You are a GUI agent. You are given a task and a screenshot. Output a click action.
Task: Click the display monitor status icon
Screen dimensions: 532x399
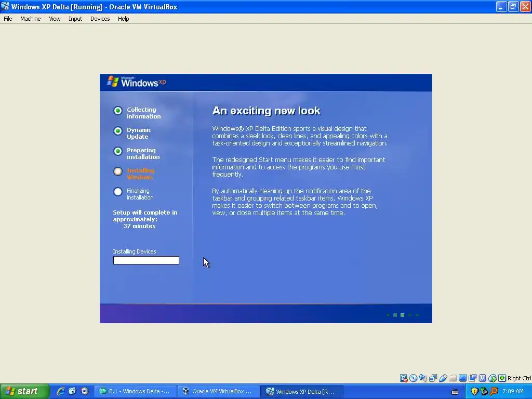(x=462, y=378)
